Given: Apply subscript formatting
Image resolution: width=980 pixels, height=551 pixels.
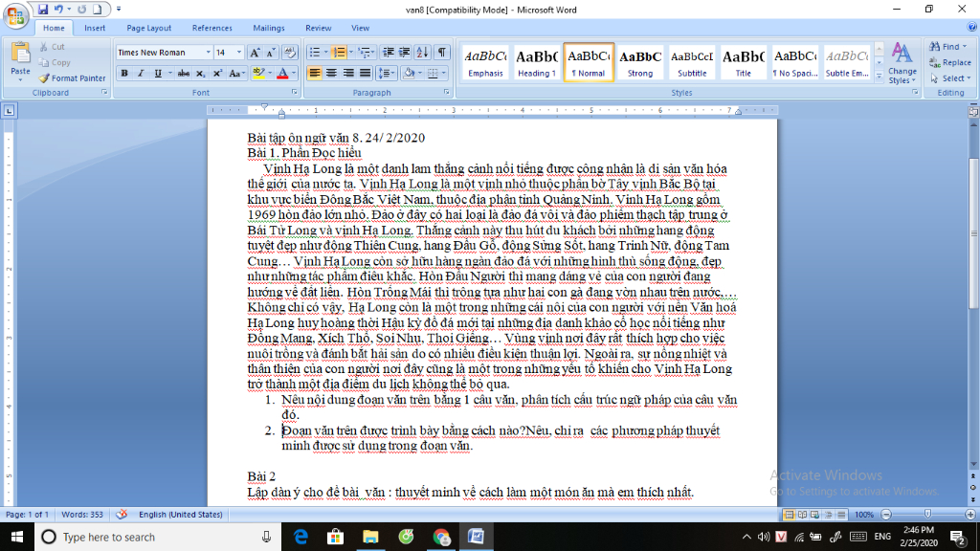Looking at the screenshot, I should (200, 73).
